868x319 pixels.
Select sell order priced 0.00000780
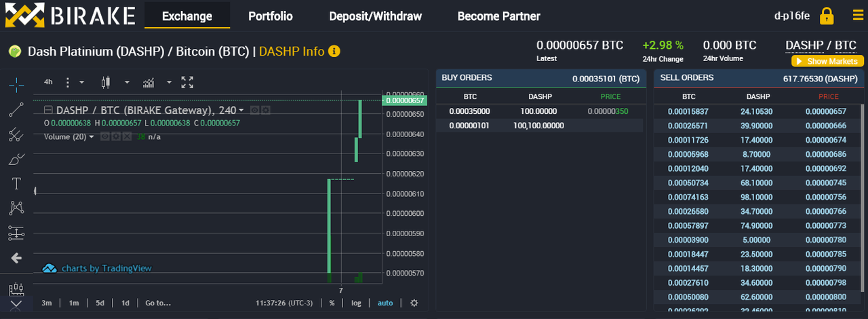coord(756,240)
